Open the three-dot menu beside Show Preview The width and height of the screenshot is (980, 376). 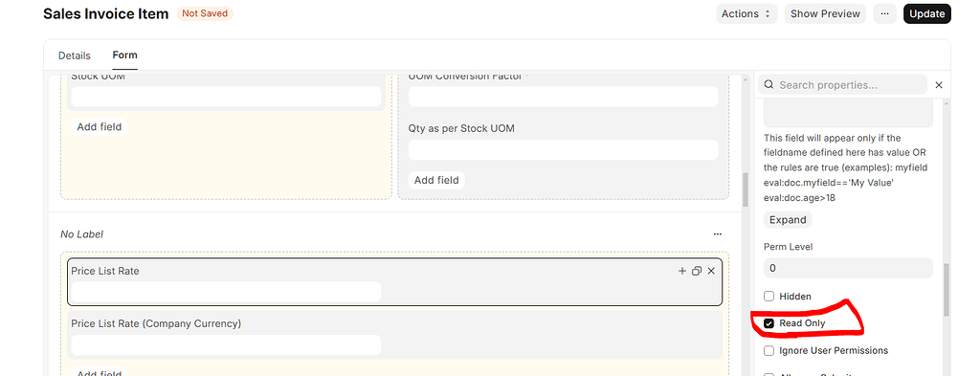[x=884, y=13]
